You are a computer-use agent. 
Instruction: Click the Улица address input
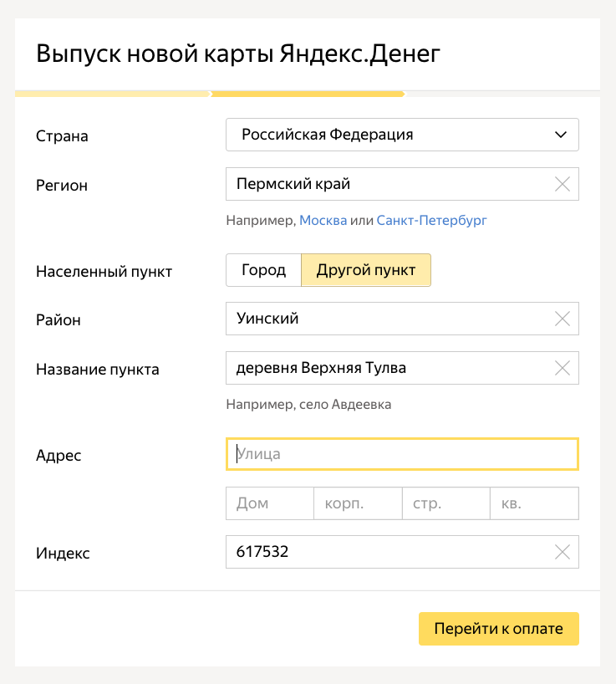coord(376,454)
